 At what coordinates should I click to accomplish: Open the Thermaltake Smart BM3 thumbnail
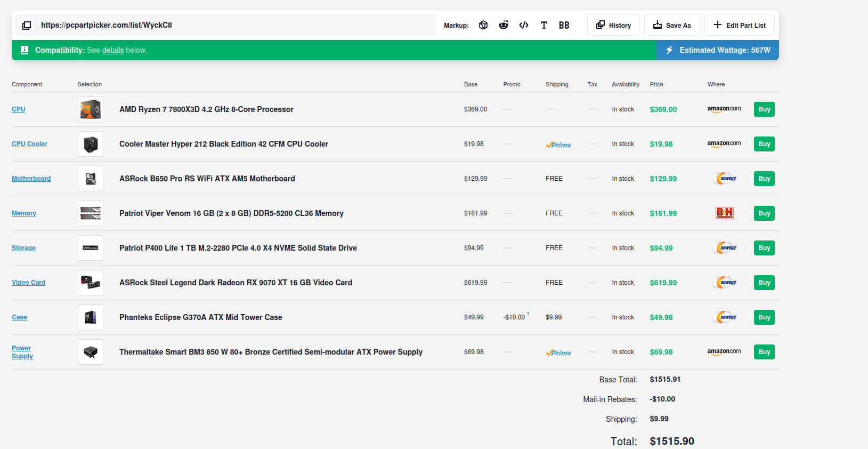tap(91, 352)
